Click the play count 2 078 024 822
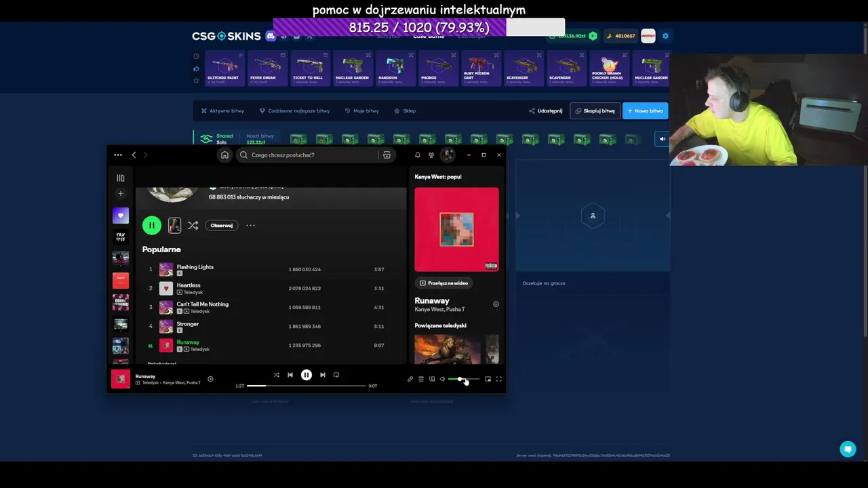 pos(304,289)
